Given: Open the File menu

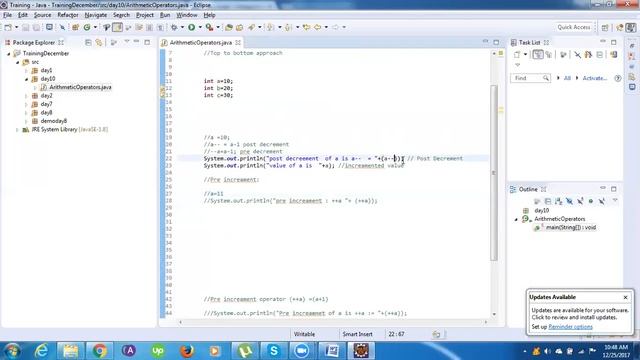Looking at the screenshot, I should (x=7, y=15).
